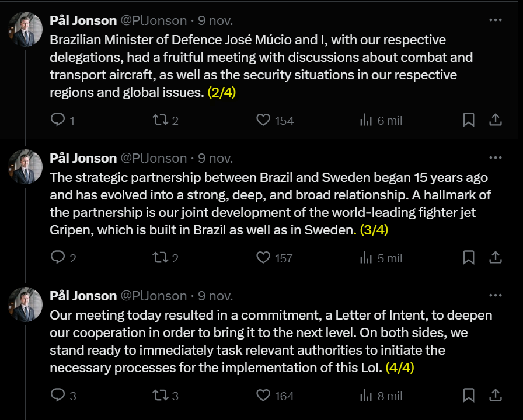Screen dimensions: 523x420
Task: Share the (2/4) tweet
Action: click(495, 120)
